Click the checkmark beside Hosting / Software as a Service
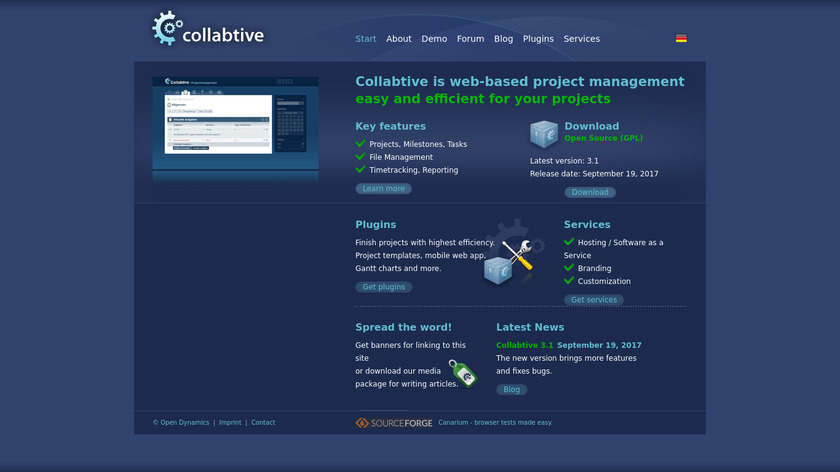The height and width of the screenshot is (472, 840). coord(569,242)
